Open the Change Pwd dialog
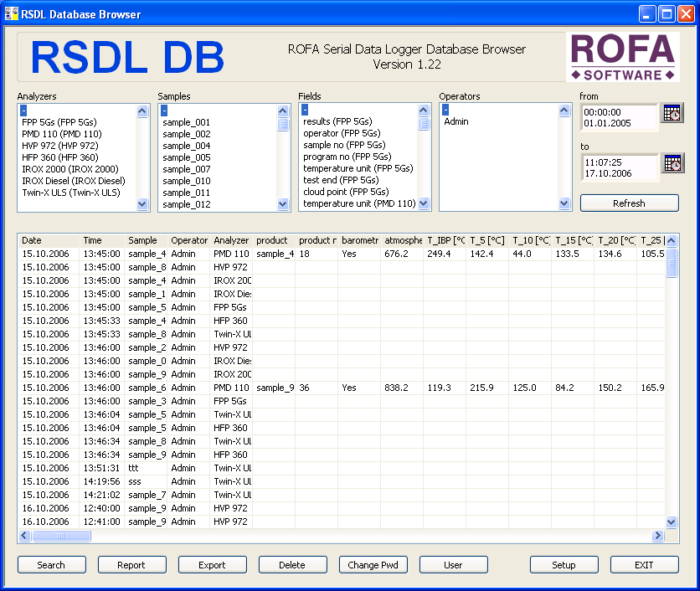This screenshot has width=700, height=591. [x=373, y=565]
